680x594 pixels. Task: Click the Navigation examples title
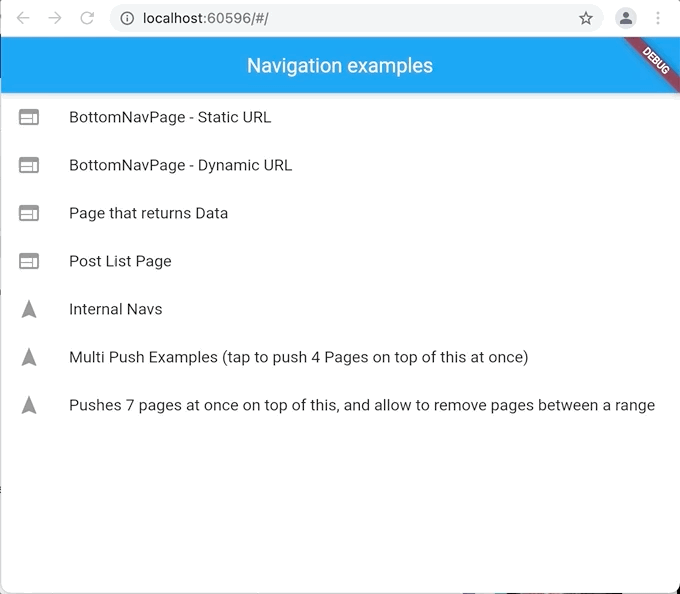point(340,66)
